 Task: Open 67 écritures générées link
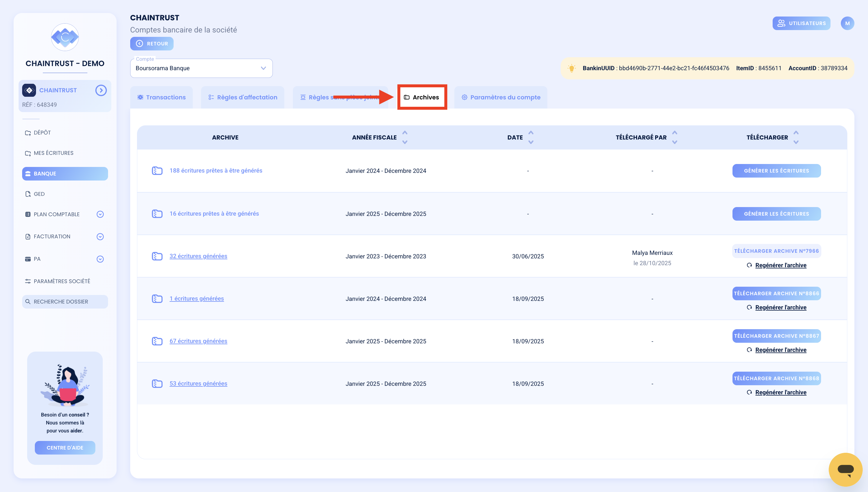coord(198,341)
